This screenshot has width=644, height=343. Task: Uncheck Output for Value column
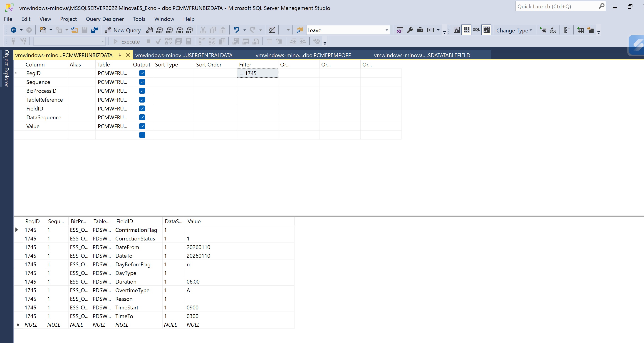tap(142, 126)
